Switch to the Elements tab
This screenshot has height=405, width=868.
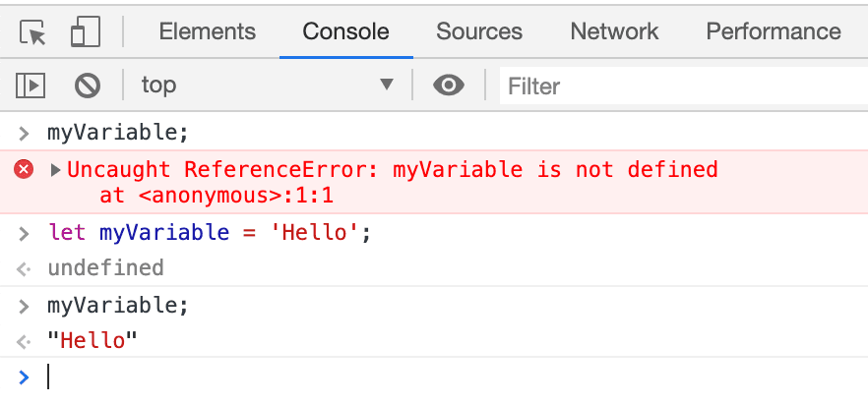208,31
